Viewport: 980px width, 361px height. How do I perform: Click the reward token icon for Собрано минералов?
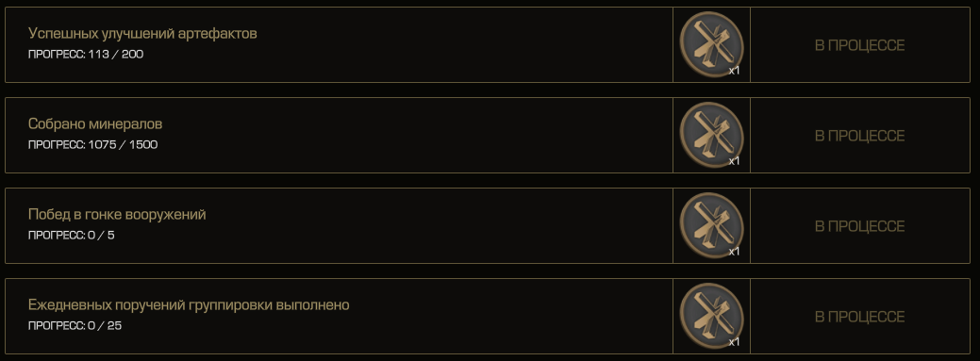[711, 134]
